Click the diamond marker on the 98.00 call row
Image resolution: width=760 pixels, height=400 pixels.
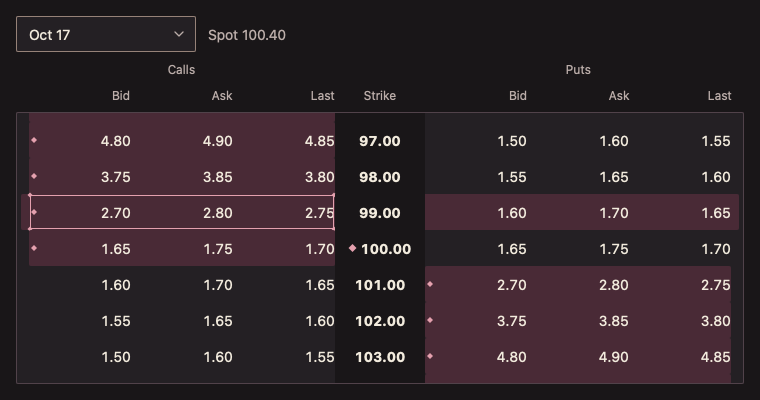tap(34, 176)
